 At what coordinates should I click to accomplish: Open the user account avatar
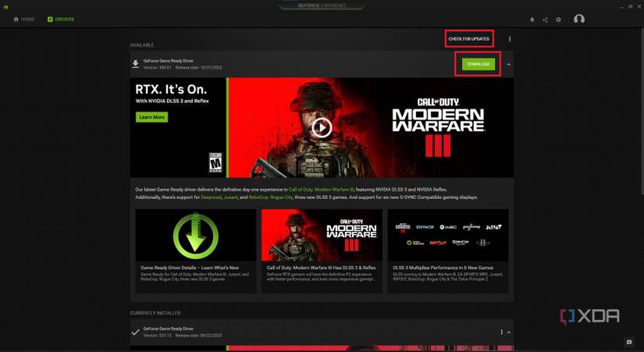pos(579,20)
